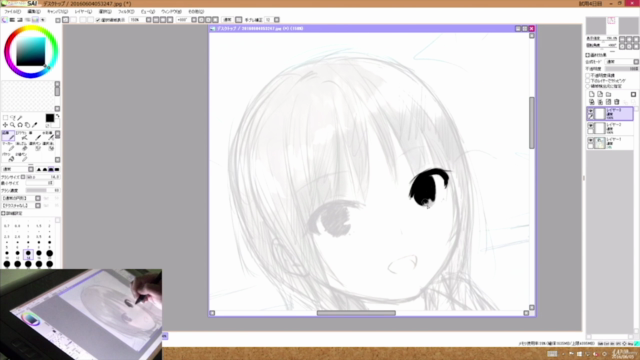Select the zoom magnifier tool
The height and width of the screenshot is (360, 640).
pos(13,125)
